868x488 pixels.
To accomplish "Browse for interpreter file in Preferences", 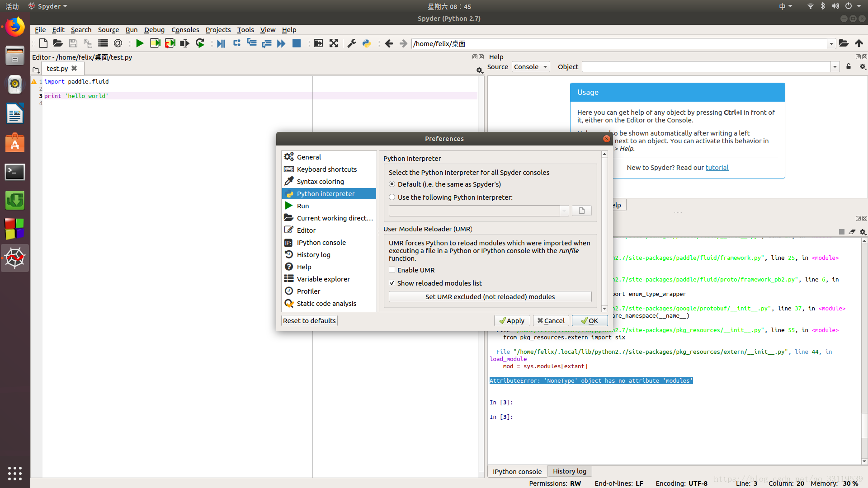I will [x=582, y=211].
